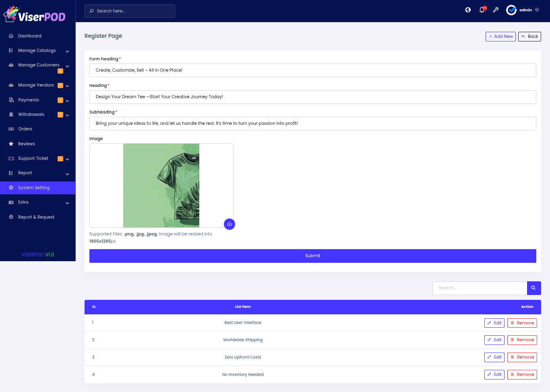Expand the Report sidebar section
This screenshot has width=550, height=392.
[37, 173]
